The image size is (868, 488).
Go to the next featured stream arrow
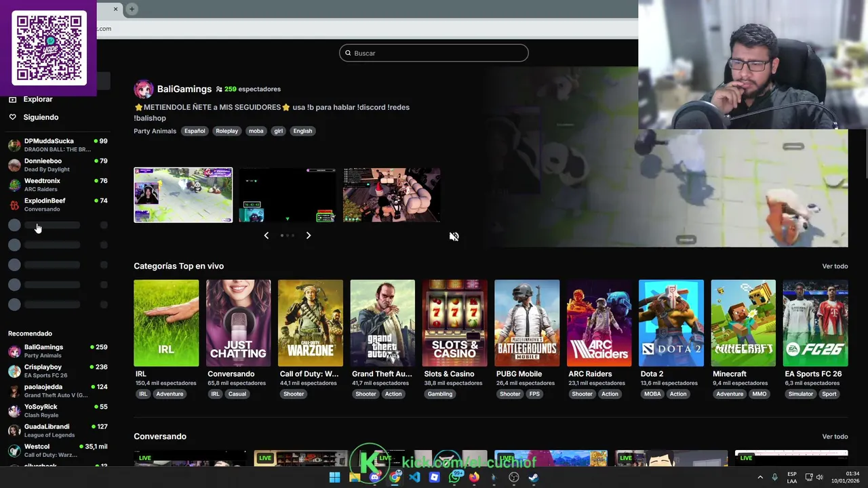(309, 235)
